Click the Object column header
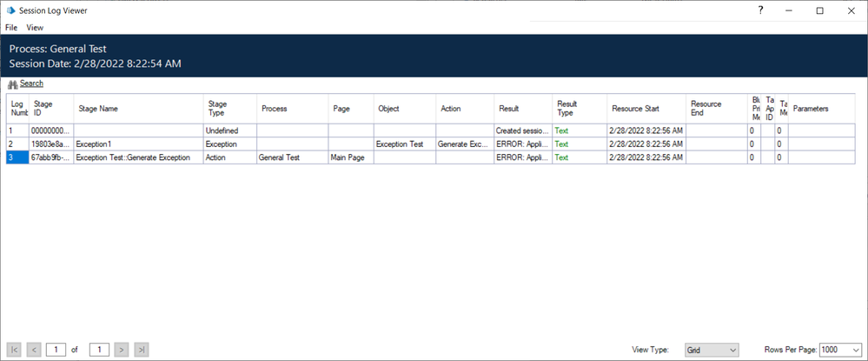868x361 pixels. (405, 109)
